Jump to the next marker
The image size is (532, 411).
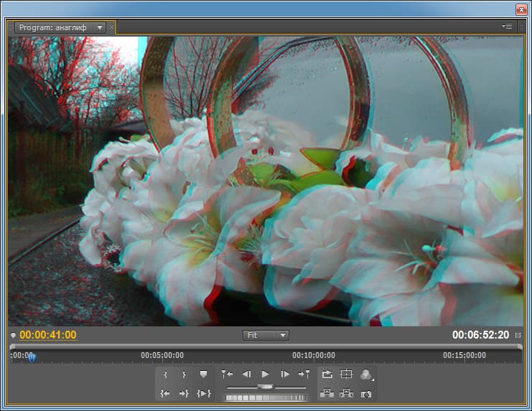point(304,374)
